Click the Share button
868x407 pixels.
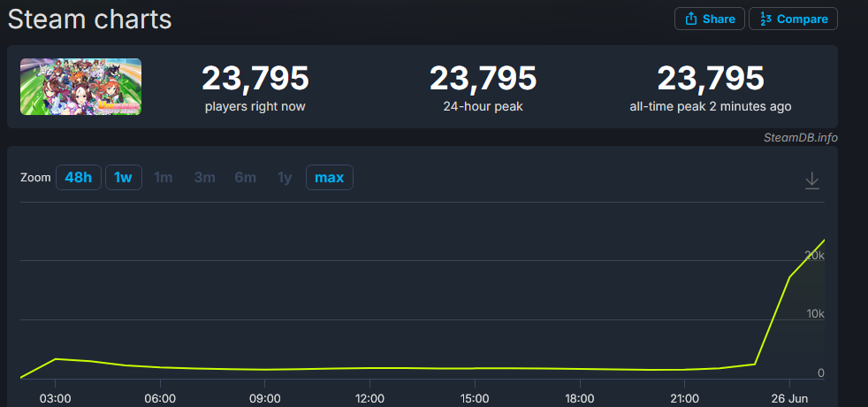coord(710,19)
